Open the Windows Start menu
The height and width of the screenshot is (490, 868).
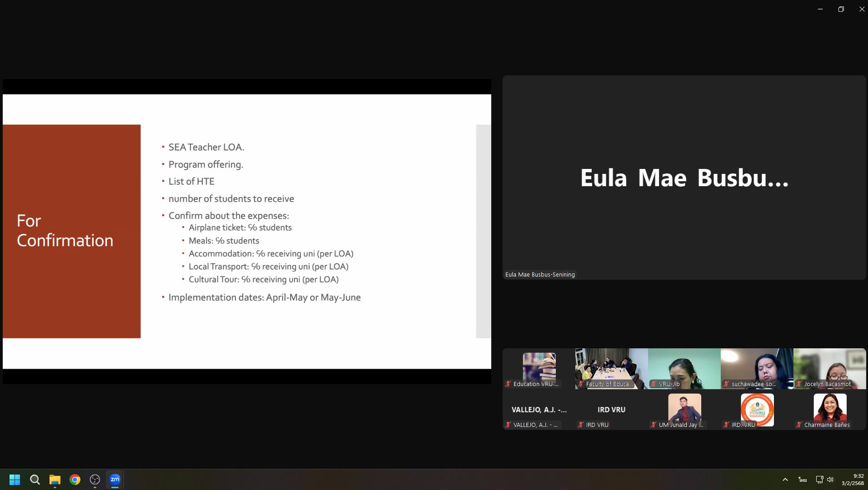pos(15,480)
